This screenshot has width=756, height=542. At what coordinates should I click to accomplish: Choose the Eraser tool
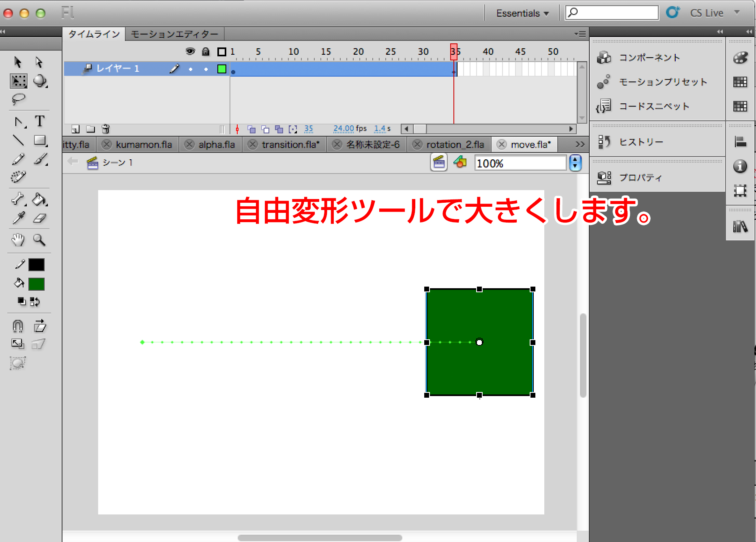click(x=39, y=219)
